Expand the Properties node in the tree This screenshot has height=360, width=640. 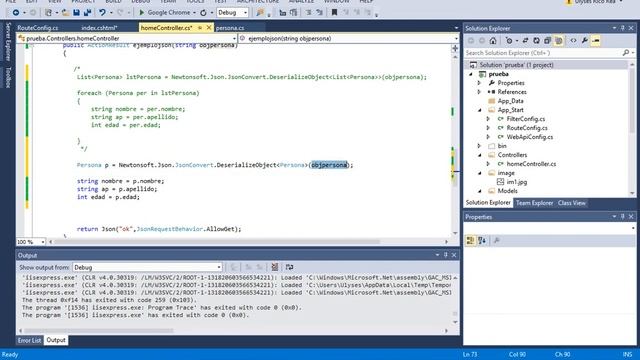(x=479, y=83)
